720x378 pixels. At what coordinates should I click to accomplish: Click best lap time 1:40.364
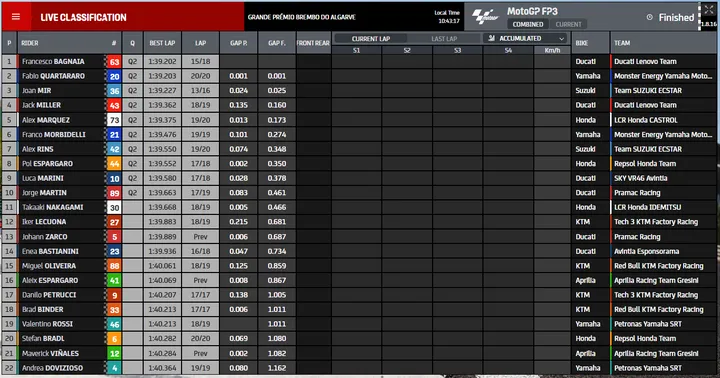click(x=162, y=368)
